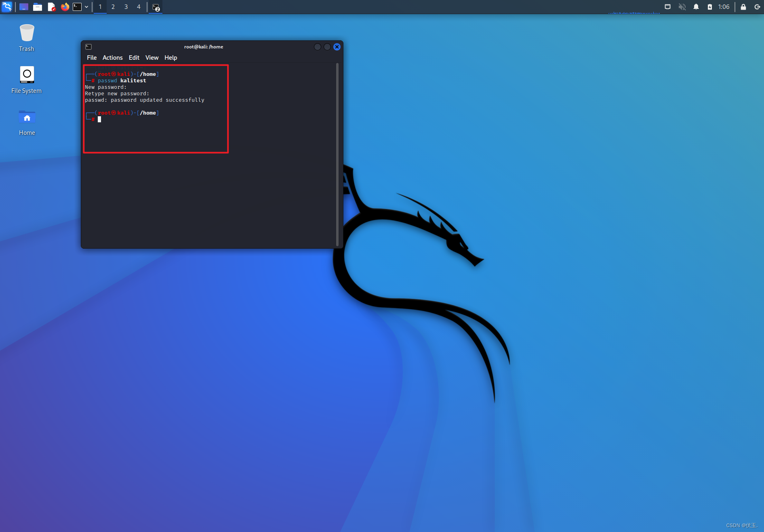Click the battery power manager icon

(710, 7)
